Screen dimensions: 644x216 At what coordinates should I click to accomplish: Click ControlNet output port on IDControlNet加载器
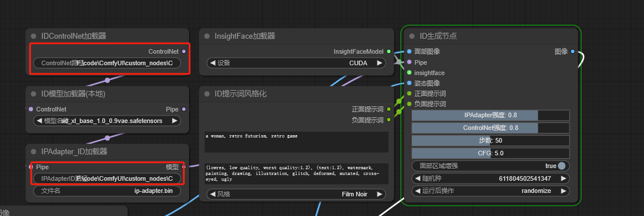(x=184, y=51)
